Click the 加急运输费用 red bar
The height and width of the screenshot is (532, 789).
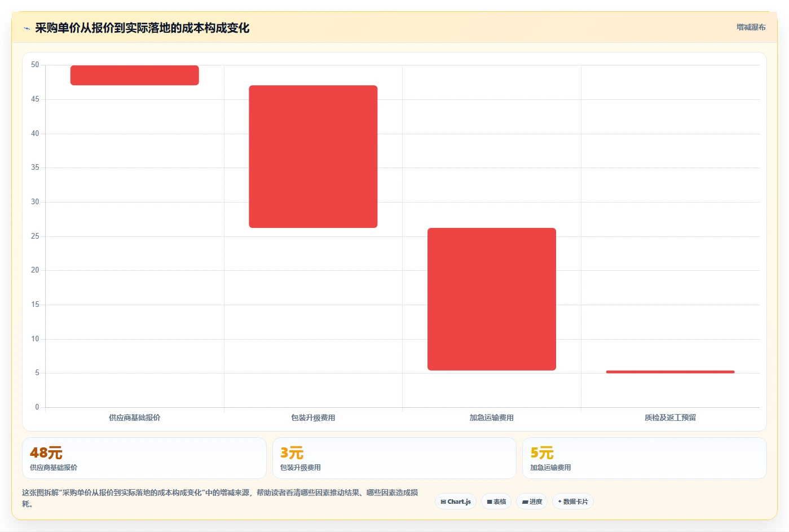pyautogui.click(x=492, y=299)
